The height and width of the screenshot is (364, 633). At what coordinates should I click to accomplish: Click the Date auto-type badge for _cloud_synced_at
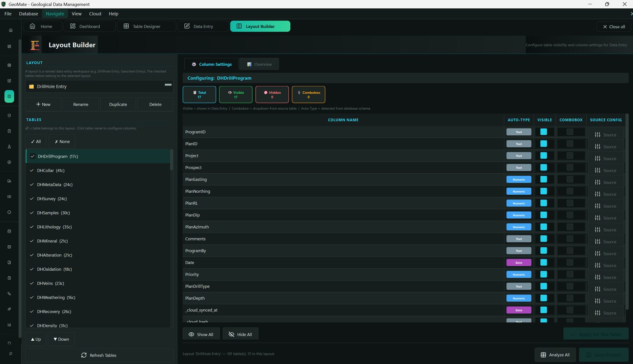519,310
